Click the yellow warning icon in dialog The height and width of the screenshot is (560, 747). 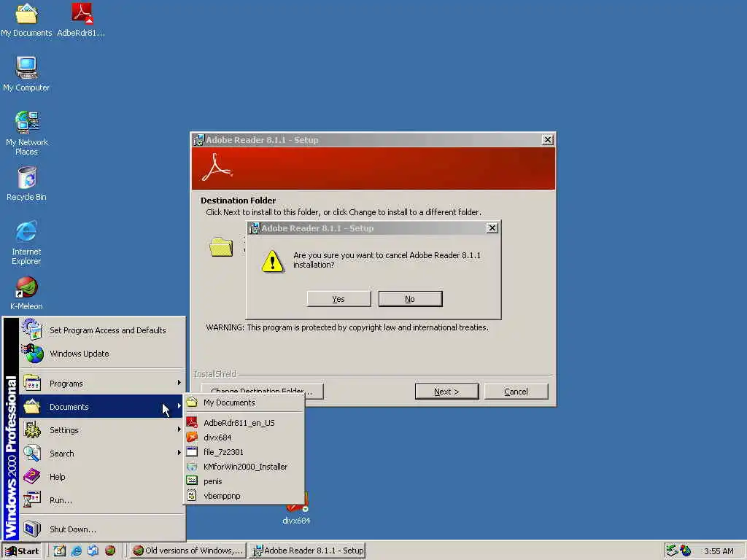[273, 261]
